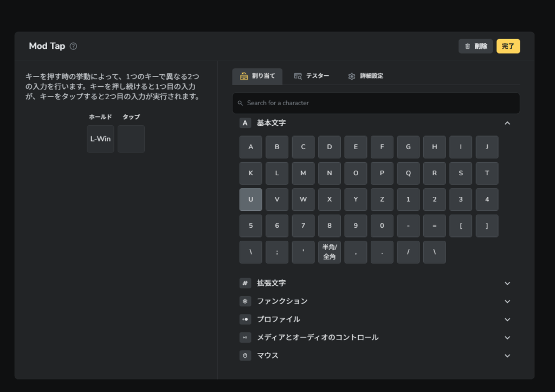Select the empty タップ key slot
This screenshot has height=392, width=555.
click(131, 139)
